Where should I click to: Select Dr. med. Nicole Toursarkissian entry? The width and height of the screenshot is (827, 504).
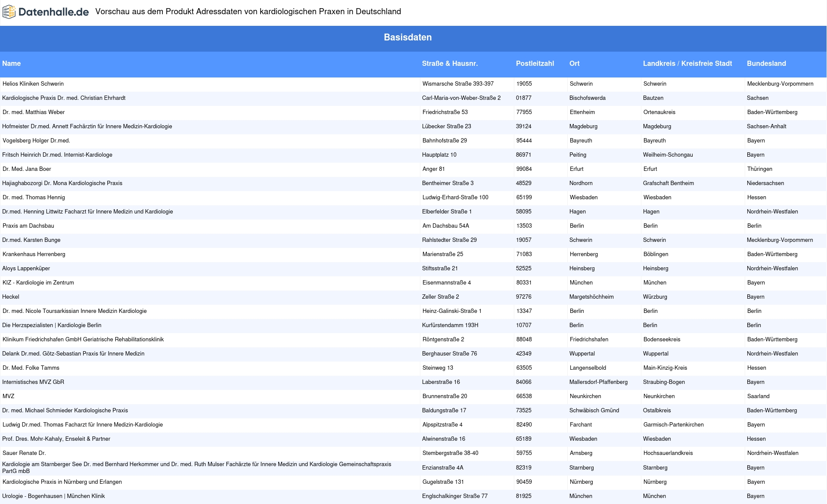click(x=75, y=311)
